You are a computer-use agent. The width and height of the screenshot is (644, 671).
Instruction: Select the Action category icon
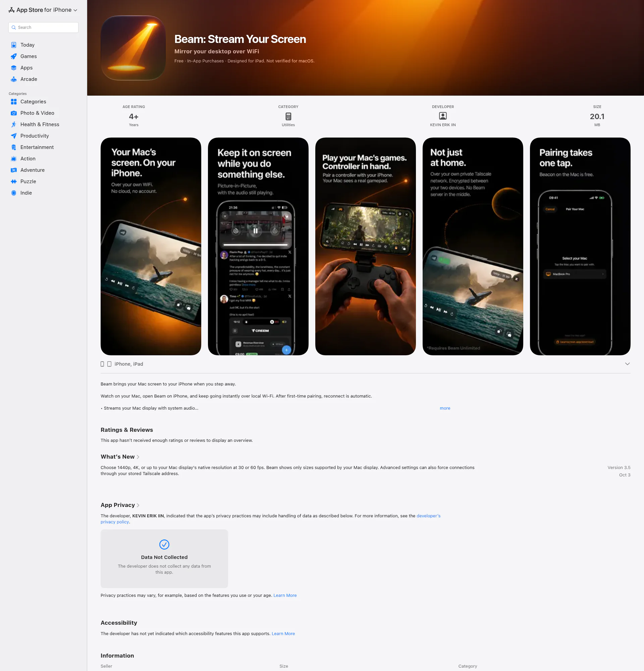pos(14,158)
